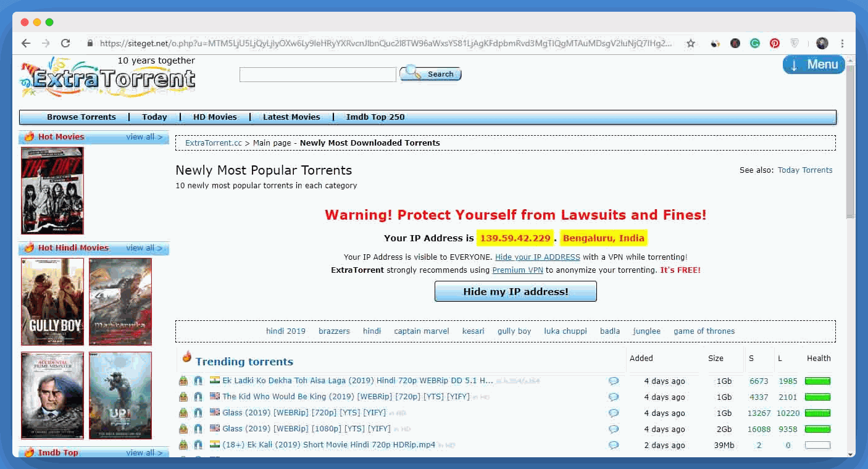Open ExtraTorrent.cc breadcrumb link
The height and width of the screenshot is (469, 868).
(214, 143)
